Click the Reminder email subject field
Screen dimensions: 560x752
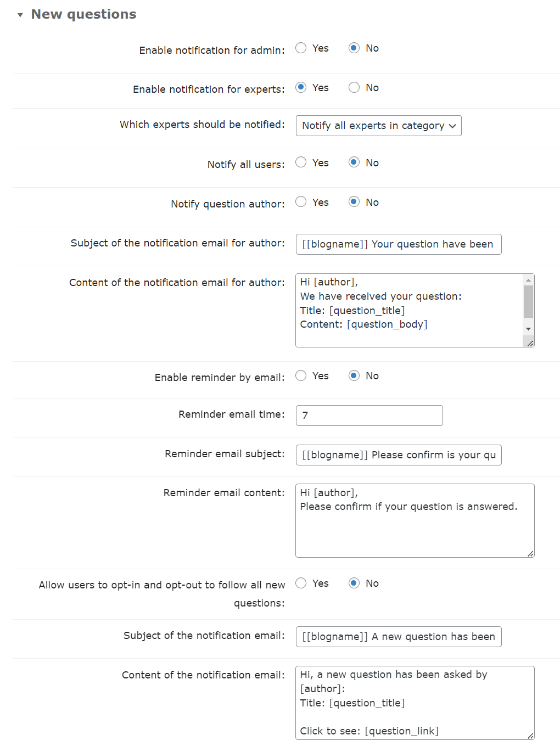point(399,455)
